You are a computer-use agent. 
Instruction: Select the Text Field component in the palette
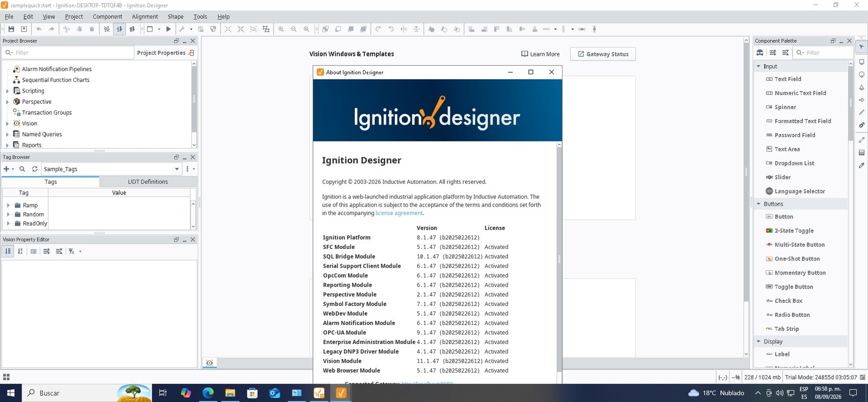pos(783,79)
